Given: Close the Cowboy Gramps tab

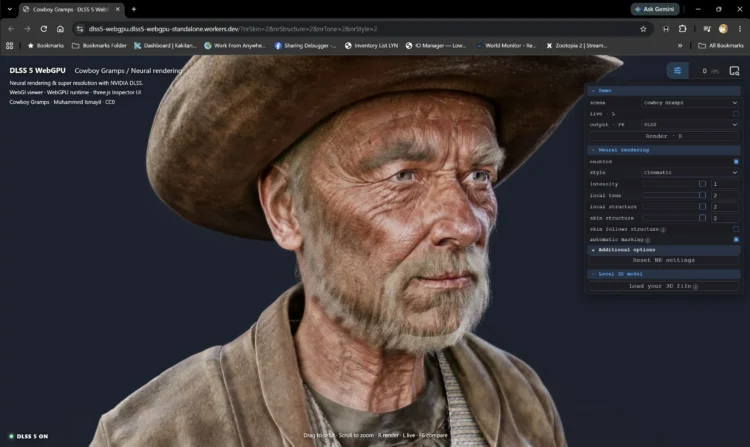Looking at the screenshot, I should point(118,9).
